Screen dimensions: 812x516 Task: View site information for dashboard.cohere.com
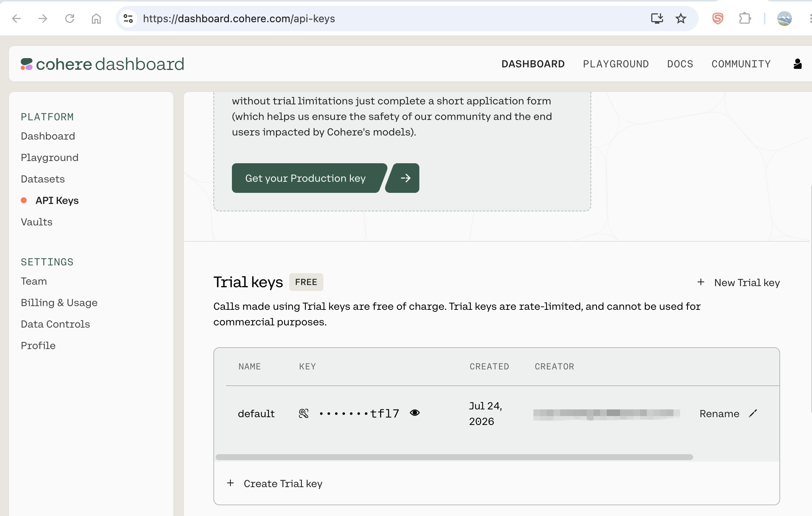pos(128,19)
